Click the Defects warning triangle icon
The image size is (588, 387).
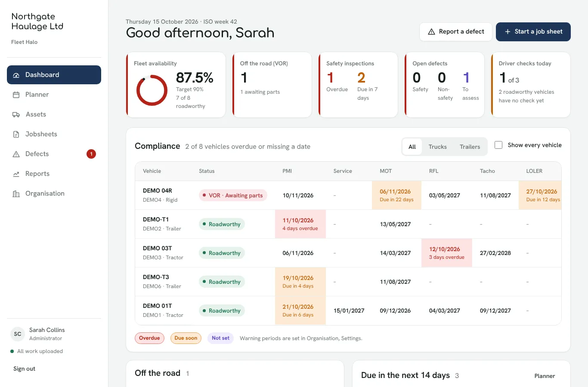16,154
